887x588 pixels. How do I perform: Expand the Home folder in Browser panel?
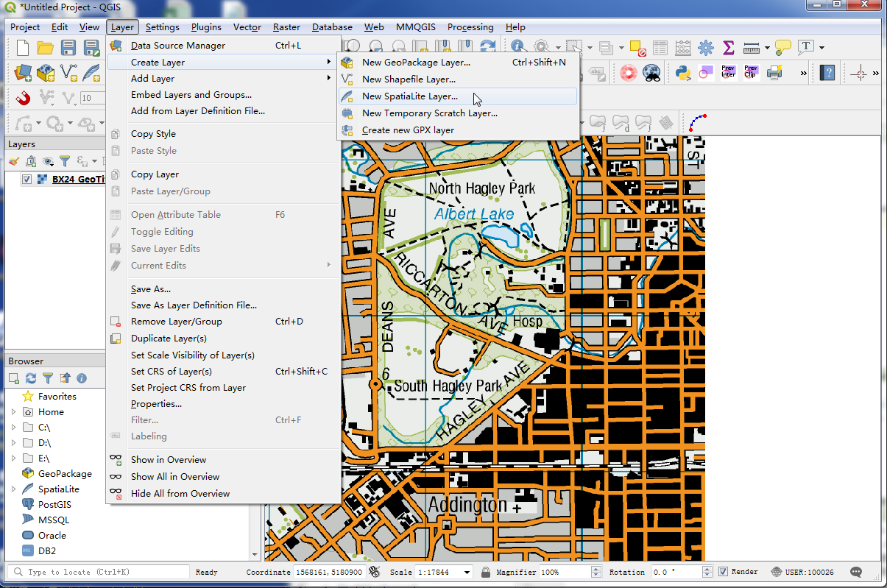tap(14, 411)
